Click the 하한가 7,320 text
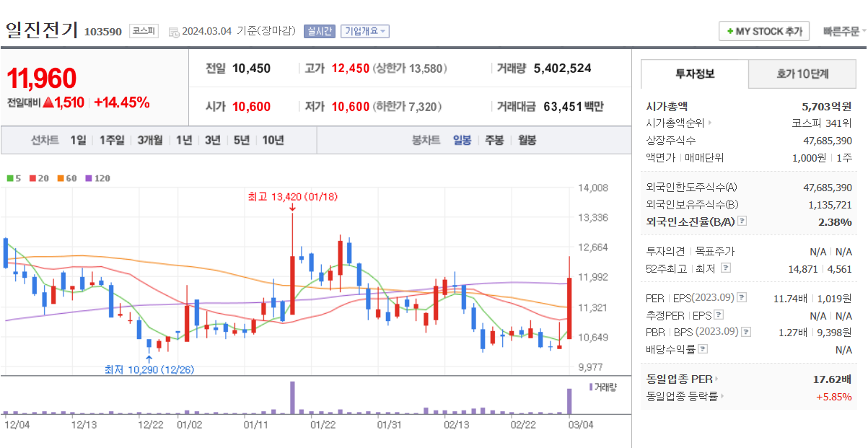 click(x=405, y=107)
